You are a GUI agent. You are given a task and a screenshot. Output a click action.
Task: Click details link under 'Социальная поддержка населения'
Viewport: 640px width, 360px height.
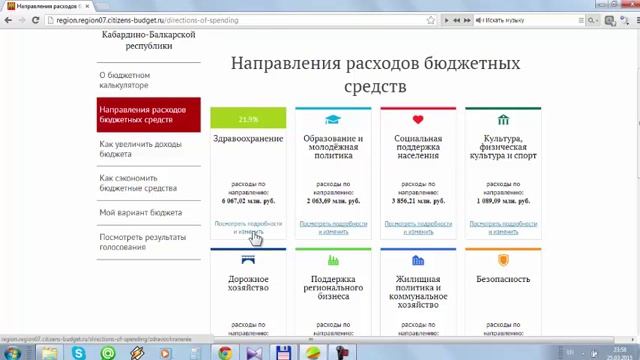(418, 228)
